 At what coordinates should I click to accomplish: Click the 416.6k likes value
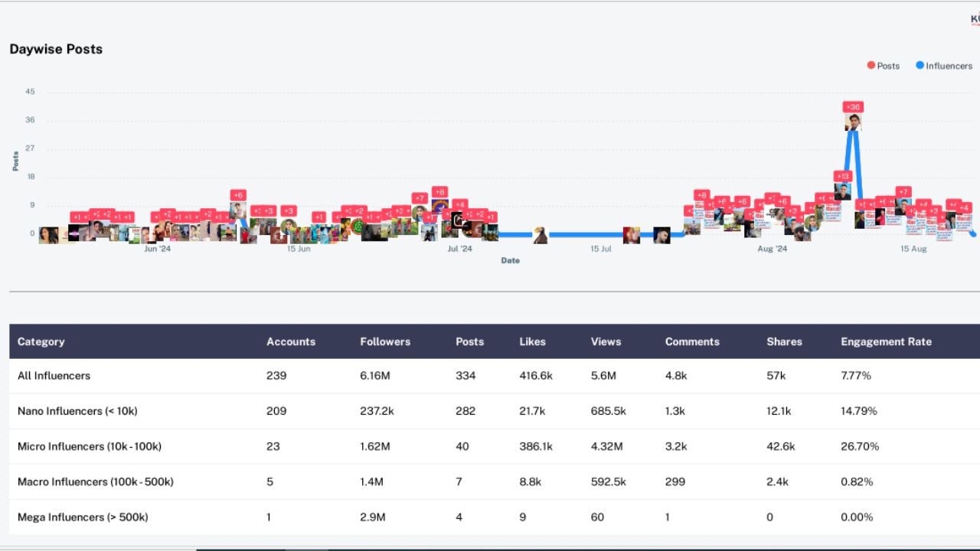point(536,376)
